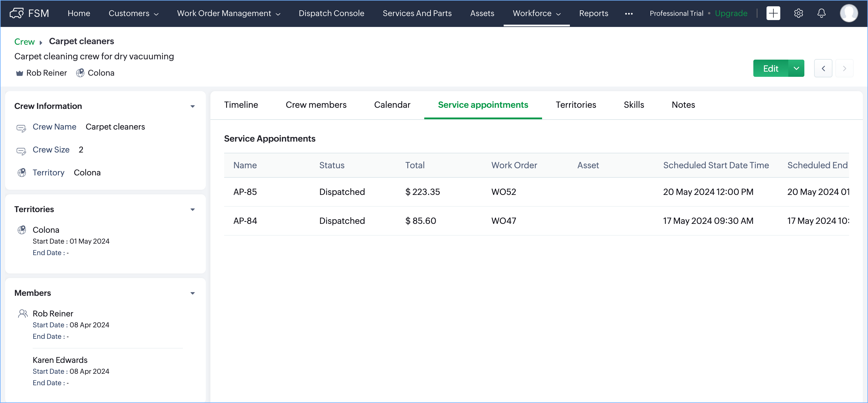This screenshot has width=868, height=403.
Task: Click the more options ellipsis in navbar
Action: [628, 13]
